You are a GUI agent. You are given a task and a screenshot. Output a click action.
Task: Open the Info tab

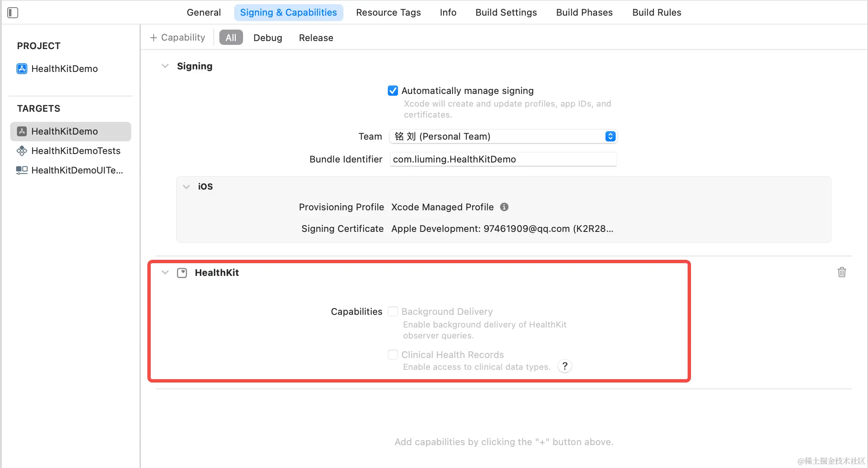(448, 12)
